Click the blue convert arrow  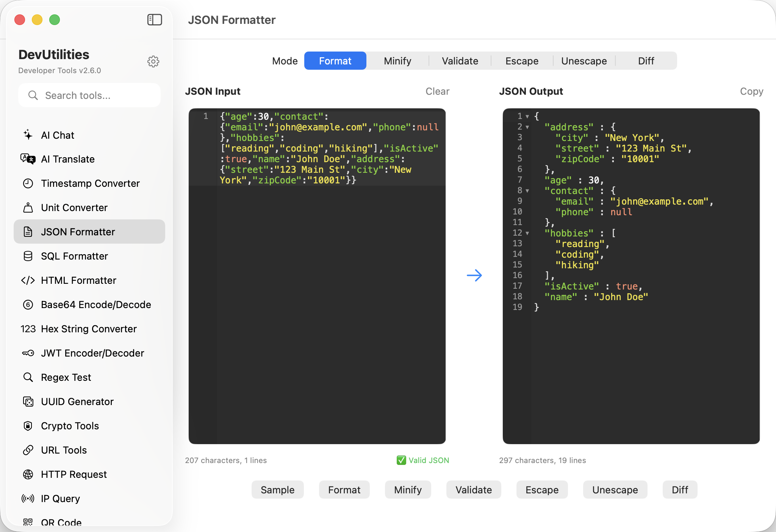[474, 275]
